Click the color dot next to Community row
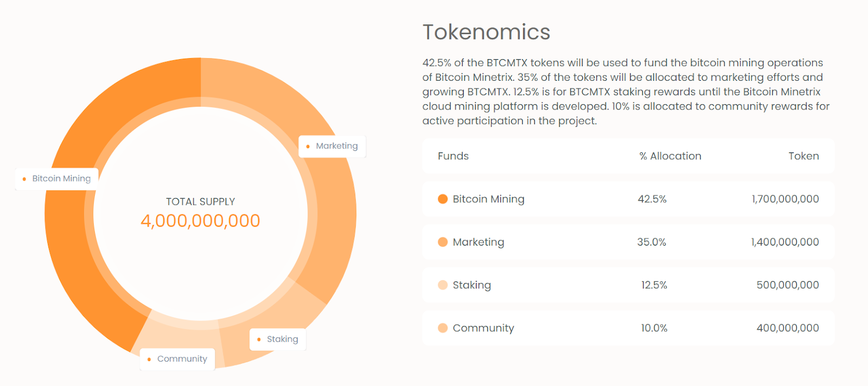 pos(443,328)
